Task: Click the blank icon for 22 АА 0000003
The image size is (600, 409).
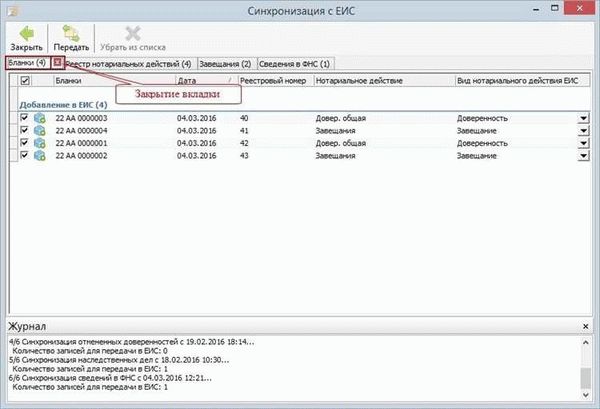Action: pyautogui.click(x=39, y=118)
